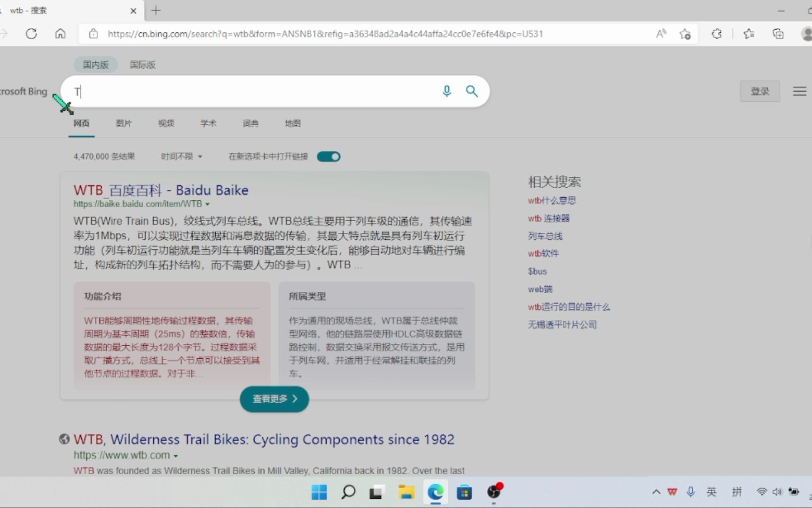812x508 pixels.
Task: Switch to 视频 search tab
Action: [x=166, y=123]
